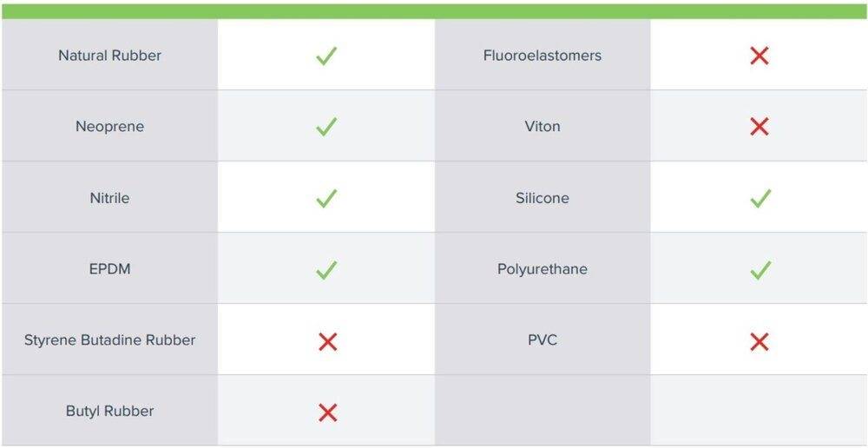This screenshot has width=868, height=448.
Task: Click the Styrene Butadine Rubber label
Action: click(110, 339)
